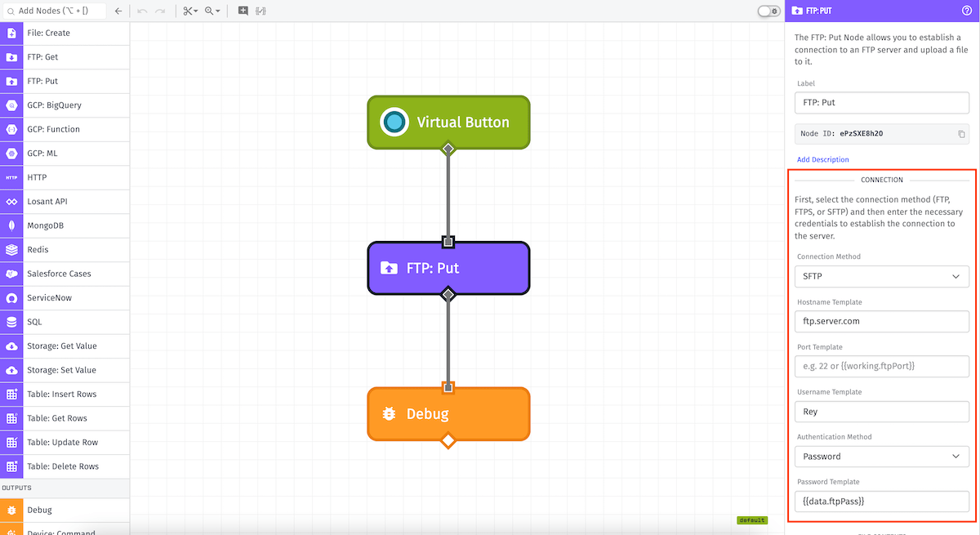The width and height of the screenshot is (980, 535).
Task: Open the Authentication Method dropdown
Action: tap(881, 457)
